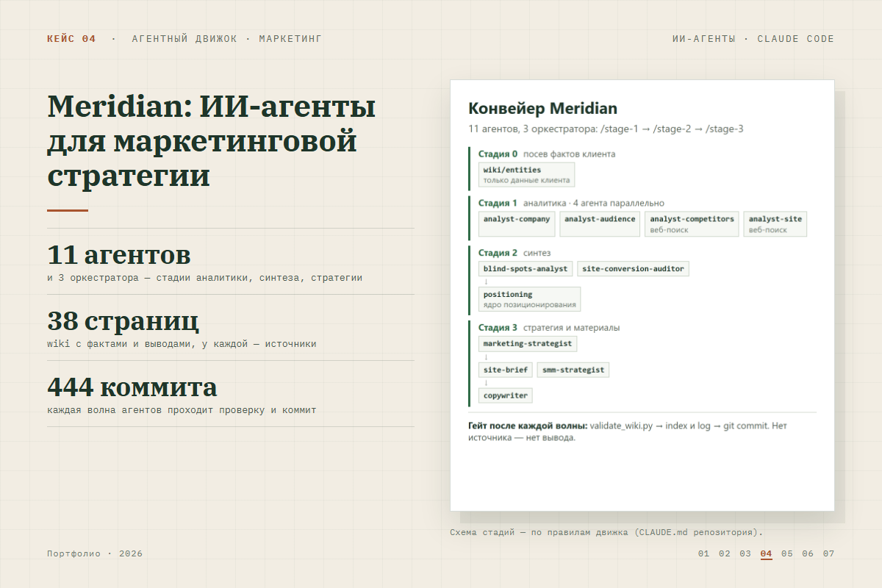The image size is (882, 588).
Task: Click the marketing-strategist box
Action: coord(528,344)
